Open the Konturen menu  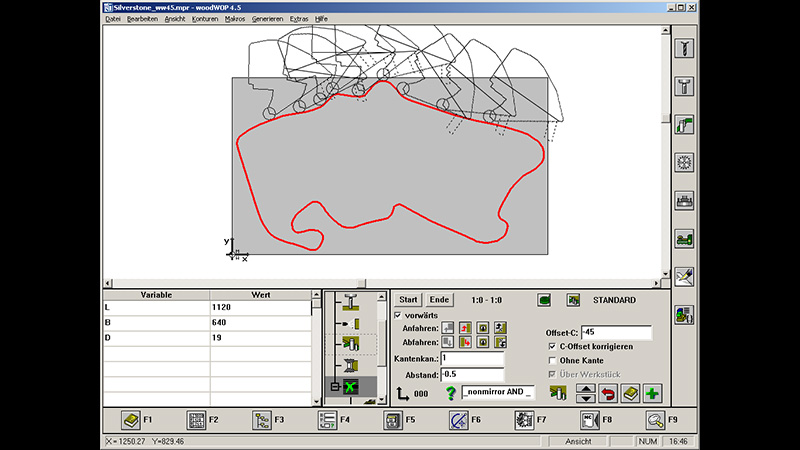[x=205, y=18]
